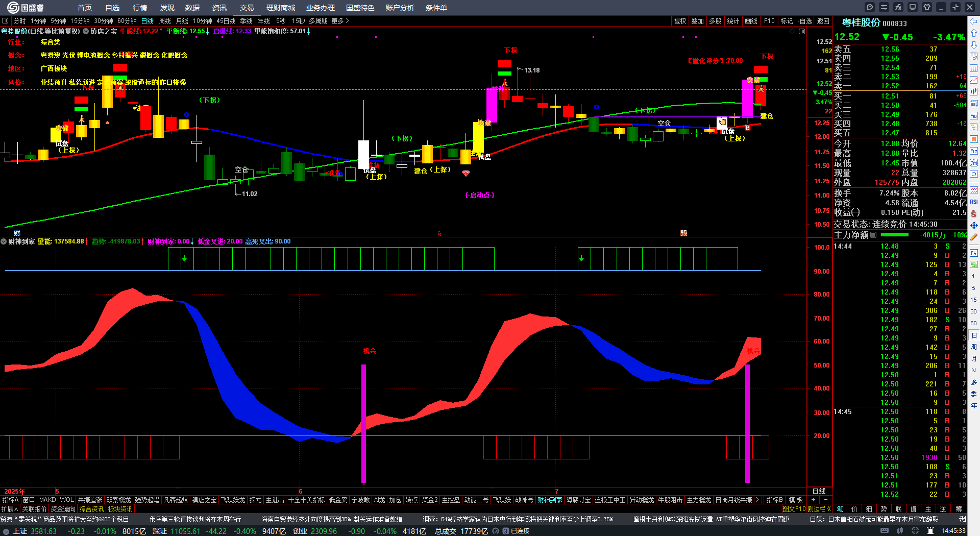Viewport: 980px width, 536px height.
Task: Open the f(x) formula icon in right sidebar
Action: coord(974,162)
